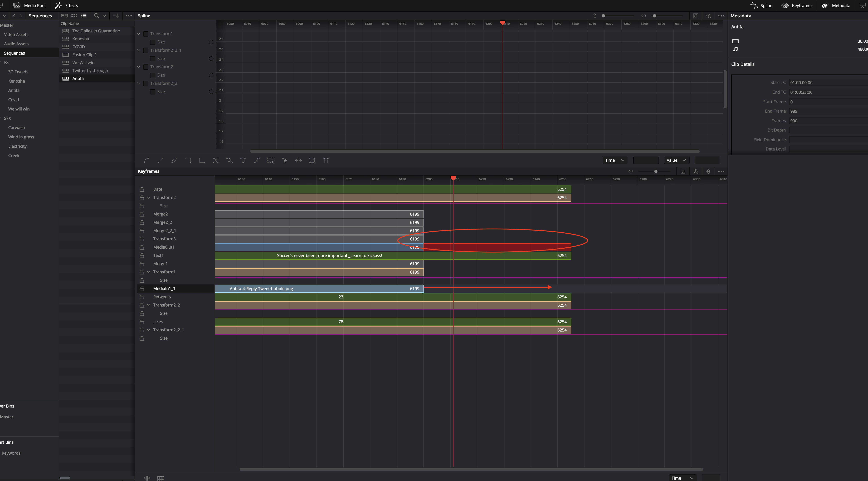Set Loop on the spline
Screen dimensions: 868x481
230,160
